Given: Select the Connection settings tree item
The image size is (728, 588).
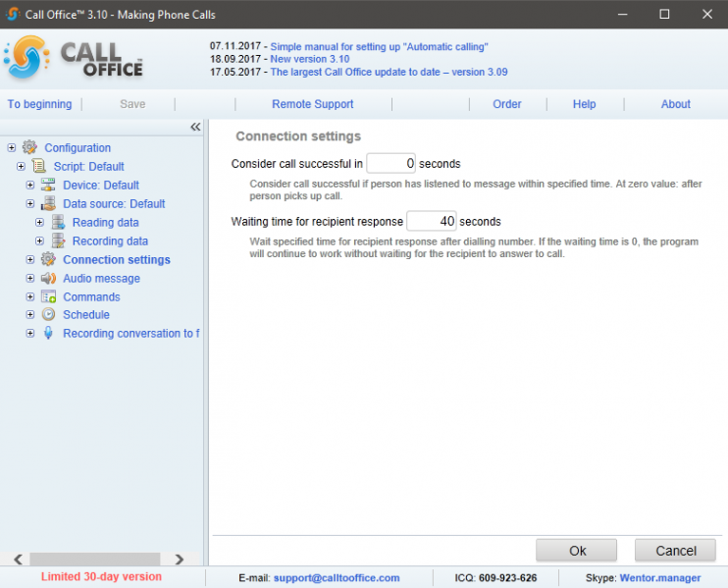Looking at the screenshot, I should tap(117, 259).
